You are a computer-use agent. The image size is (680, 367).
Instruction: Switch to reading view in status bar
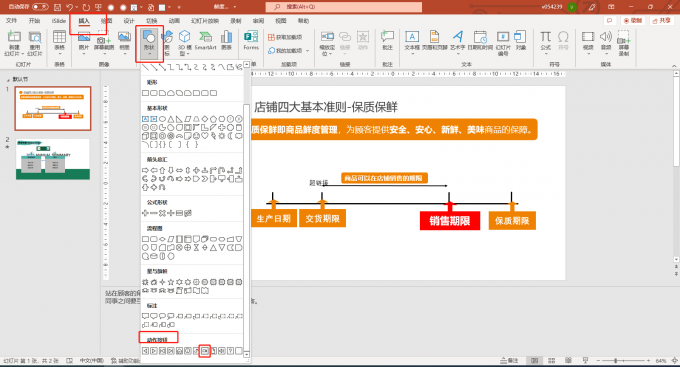[x=568, y=360]
